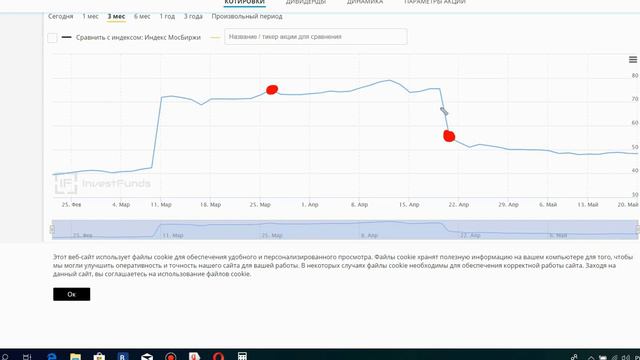This screenshot has width=640, height=360.
Task: Switch to the Котировки tab
Action: pyautogui.click(x=244, y=2)
